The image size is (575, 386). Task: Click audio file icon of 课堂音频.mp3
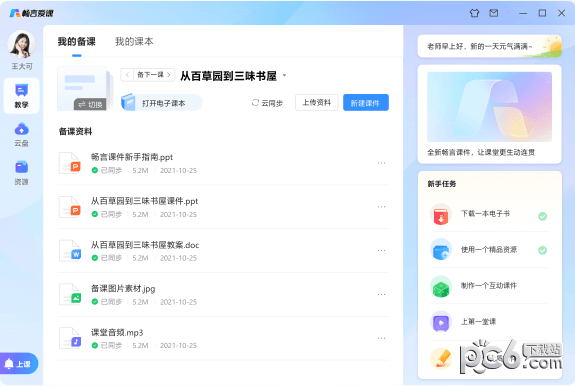pos(70,338)
